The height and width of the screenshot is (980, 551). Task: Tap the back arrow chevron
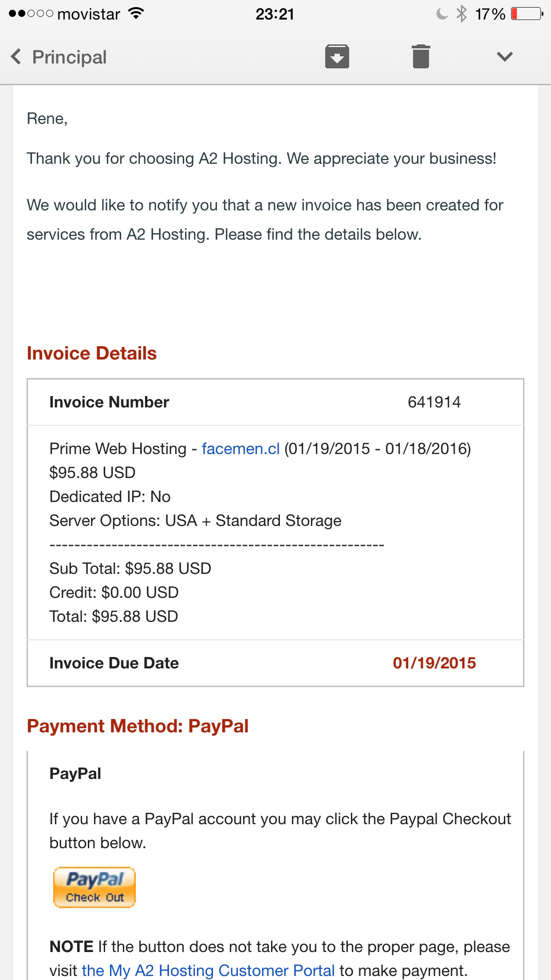(x=16, y=56)
